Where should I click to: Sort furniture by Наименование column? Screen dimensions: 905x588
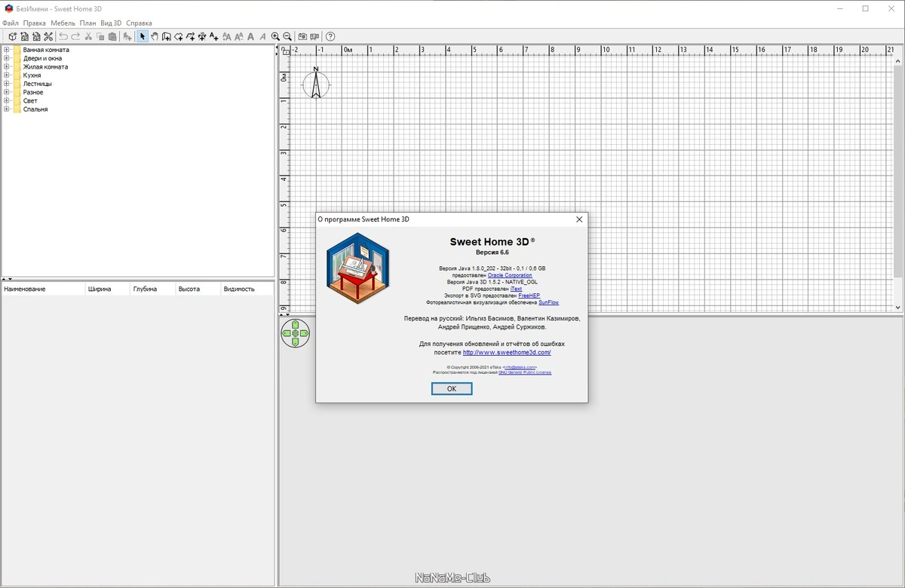coord(42,289)
